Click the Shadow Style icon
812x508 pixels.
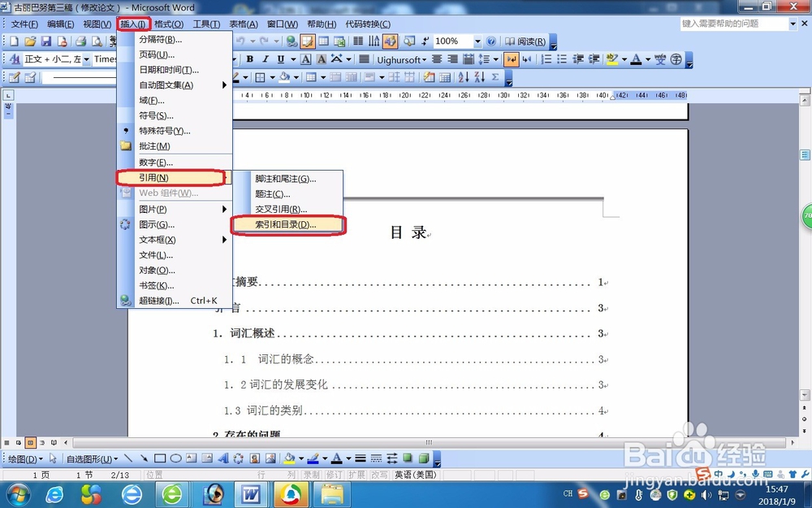tap(408, 458)
